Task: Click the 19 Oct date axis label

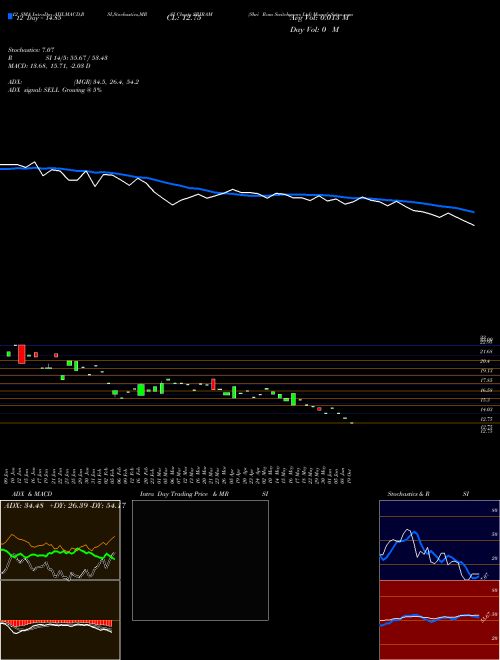Action: (x=351, y=474)
